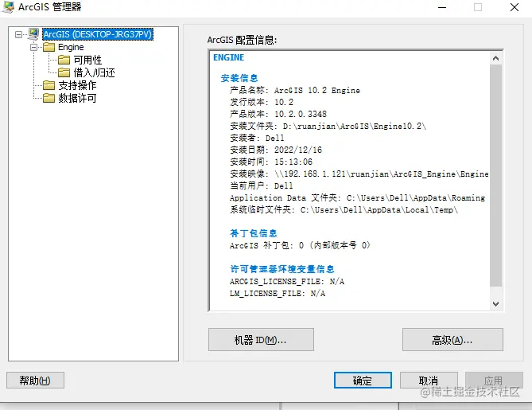
Task: Click the ENGINE heading text
Action: pos(229,57)
